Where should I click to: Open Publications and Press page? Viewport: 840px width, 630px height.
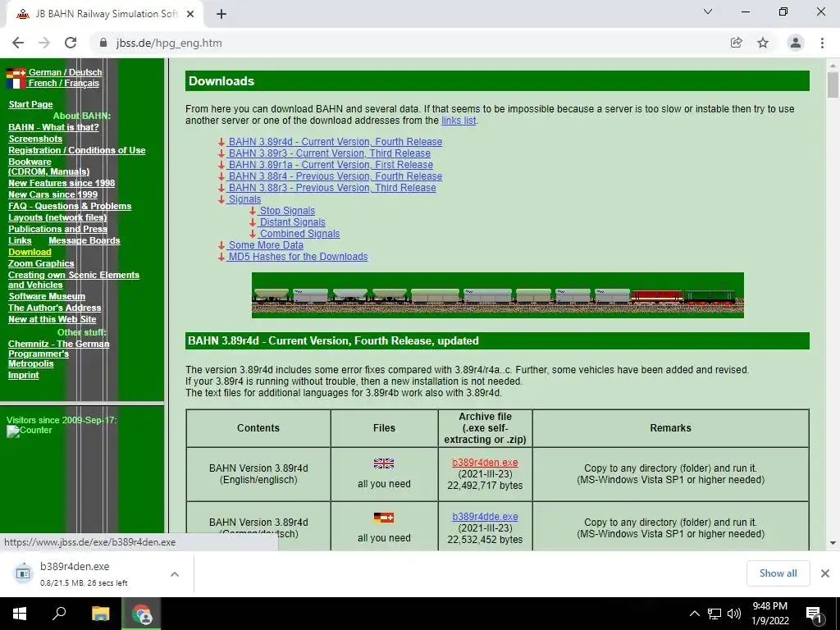point(58,230)
